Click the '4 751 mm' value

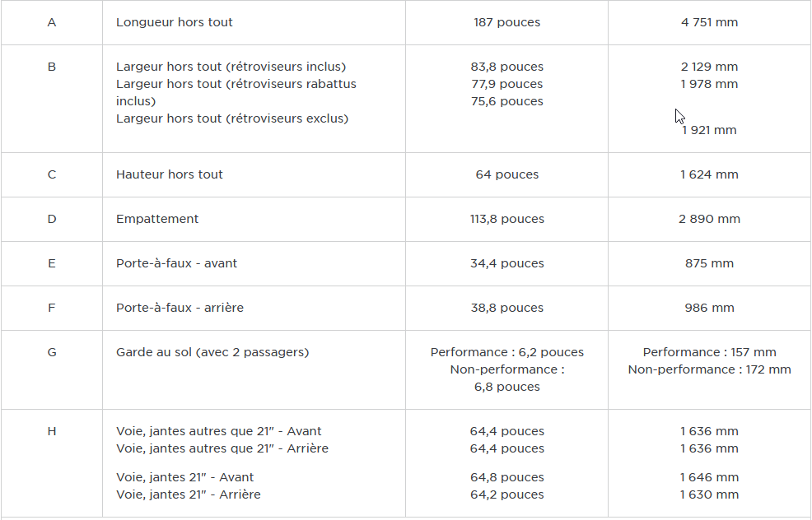tap(709, 22)
